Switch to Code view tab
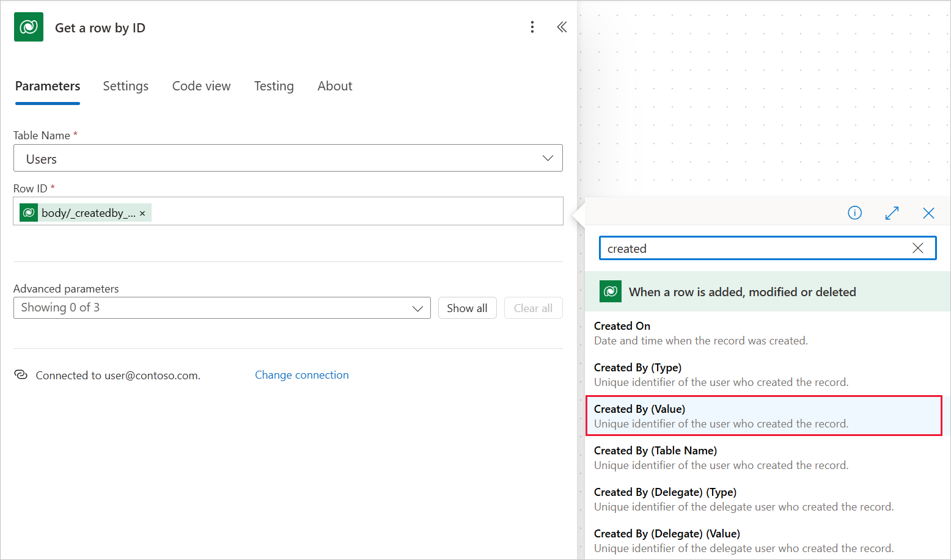The image size is (951, 560). coord(201,86)
